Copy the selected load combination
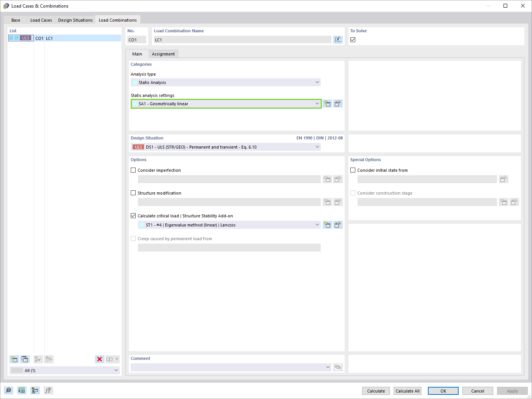The image size is (532, 399). (x=25, y=359)
